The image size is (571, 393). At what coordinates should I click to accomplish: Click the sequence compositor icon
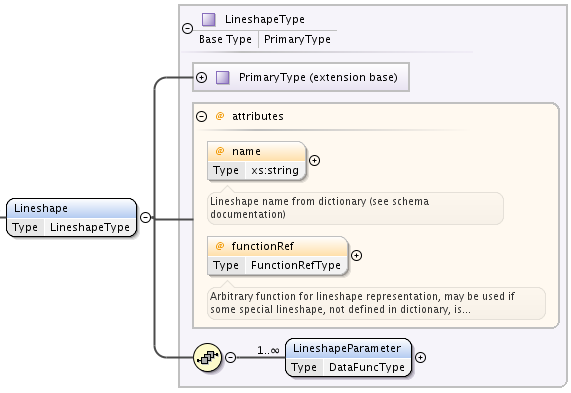[208, 357]
